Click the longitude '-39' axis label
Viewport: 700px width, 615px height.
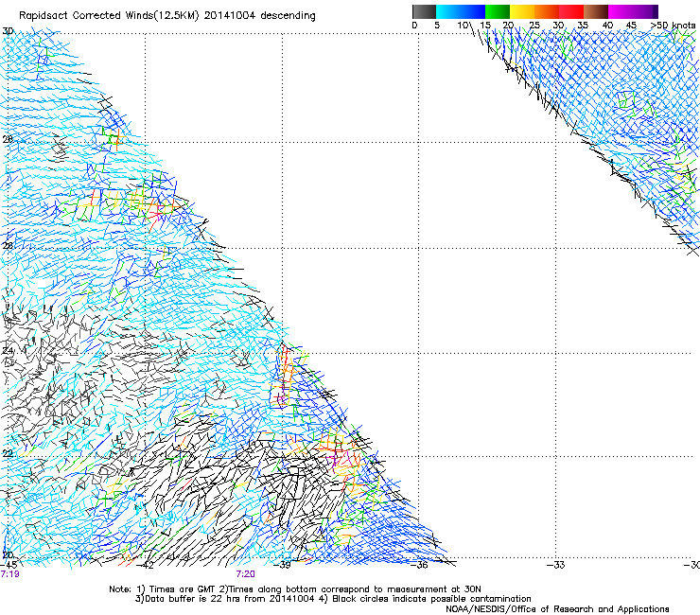click(x=282, y=565)
